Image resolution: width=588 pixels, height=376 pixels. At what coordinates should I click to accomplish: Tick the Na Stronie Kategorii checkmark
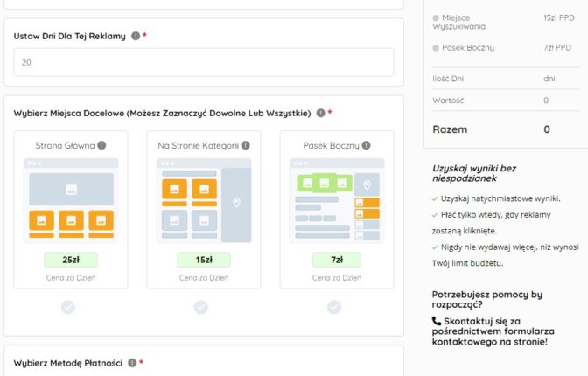pyautogui.click(x=201, y=307)
